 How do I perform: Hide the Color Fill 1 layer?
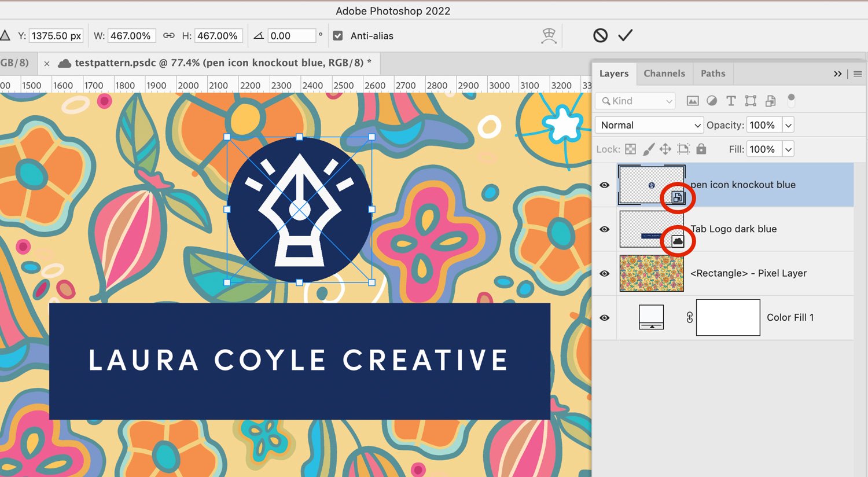(604, 317)
